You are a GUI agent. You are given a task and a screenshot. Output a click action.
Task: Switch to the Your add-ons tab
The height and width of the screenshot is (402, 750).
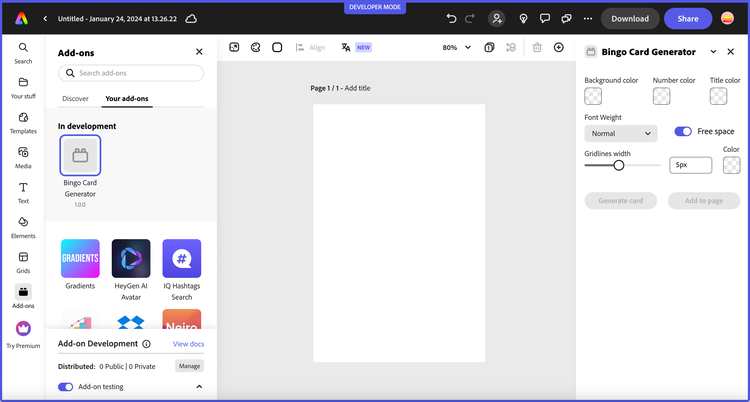127,99
